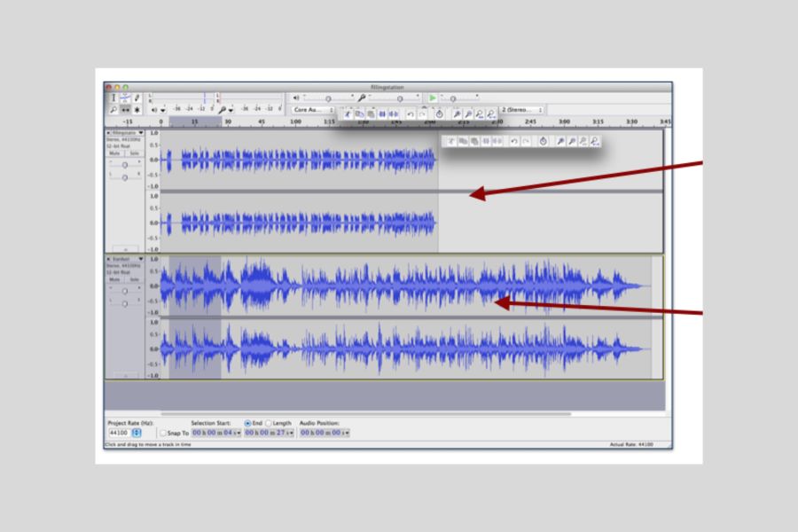Open the 2 (Stereo) channels dropdown

522,109
